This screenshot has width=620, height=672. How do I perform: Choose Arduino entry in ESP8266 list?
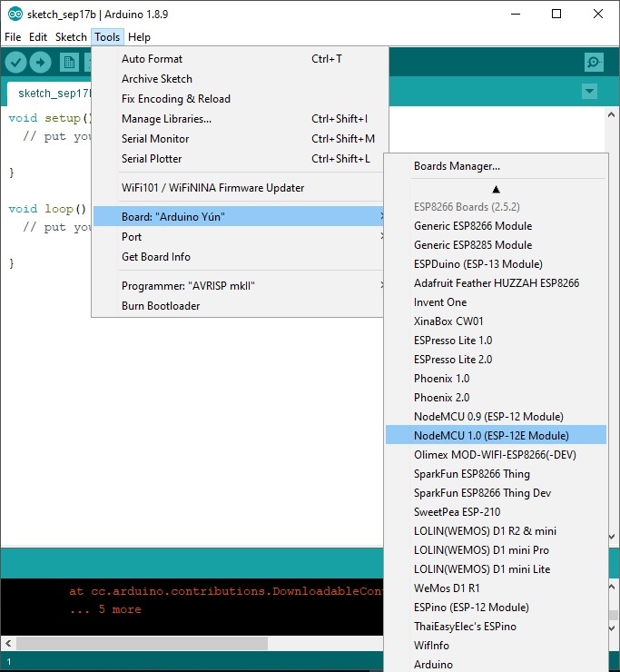coord(496,664)
